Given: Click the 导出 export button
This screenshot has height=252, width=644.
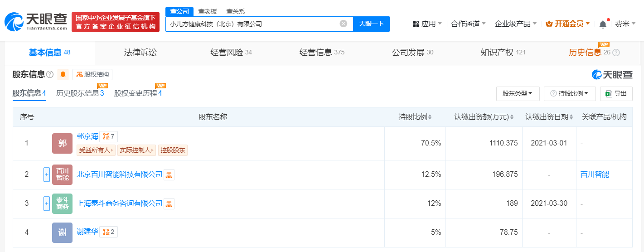Looking at the screenshot, I should click(616, 94).
